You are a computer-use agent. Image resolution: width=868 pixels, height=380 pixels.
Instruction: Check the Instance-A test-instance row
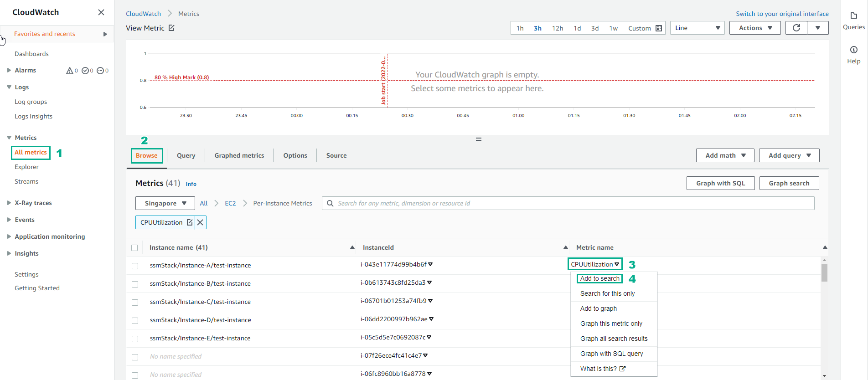135,266
